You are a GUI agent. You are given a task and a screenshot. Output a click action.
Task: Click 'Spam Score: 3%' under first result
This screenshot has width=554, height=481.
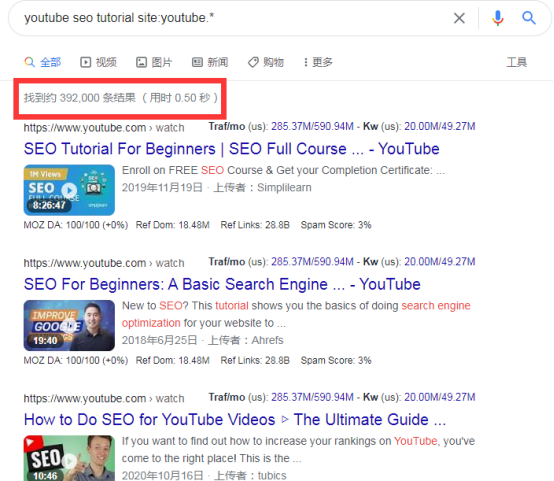(x=336, y=225)
